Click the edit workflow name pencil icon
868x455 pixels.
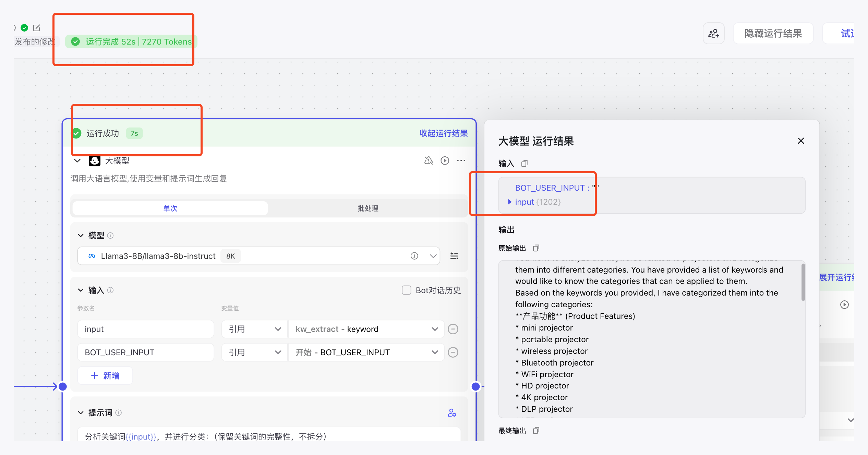37,28
